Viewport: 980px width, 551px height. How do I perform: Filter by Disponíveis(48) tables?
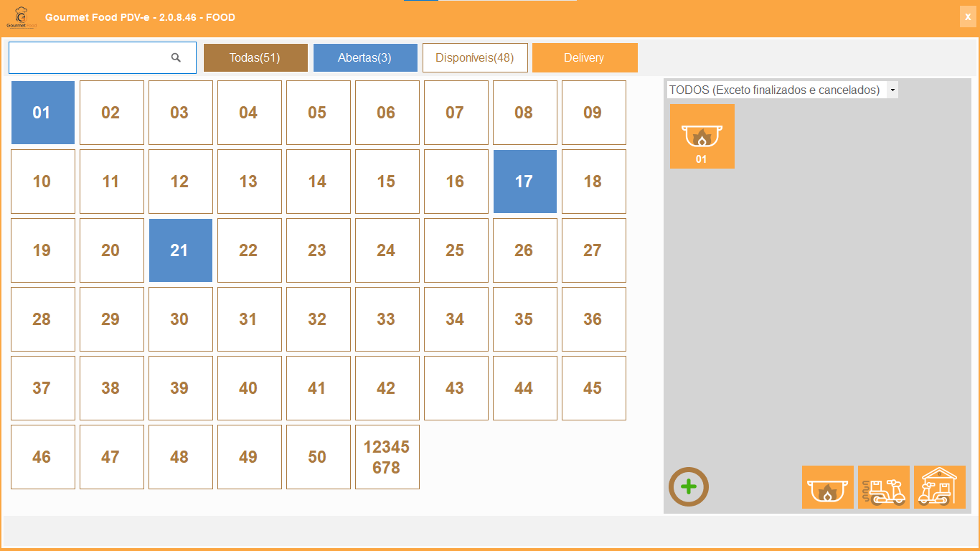(475, 58)
